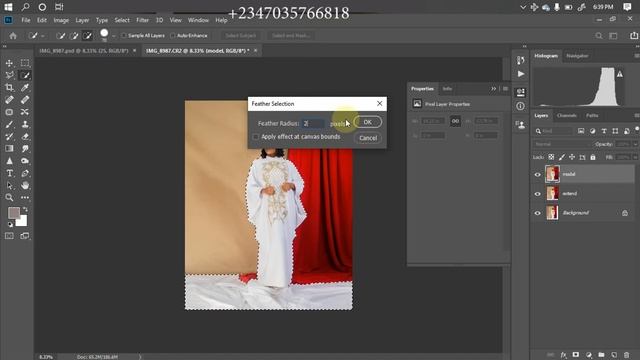The height and width of the screenshot is (360, 640).
Task: Choose Add to selection mode icon
Action: (74, 36)
